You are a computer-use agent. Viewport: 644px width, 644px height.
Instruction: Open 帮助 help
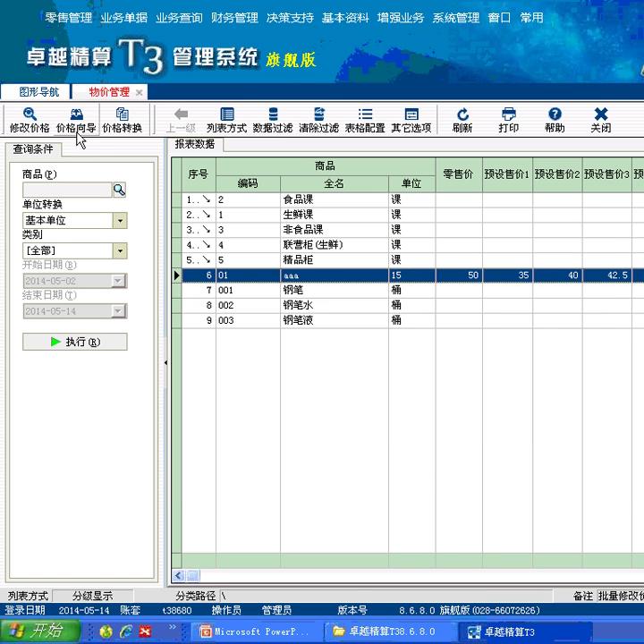(x=555, y=121)
